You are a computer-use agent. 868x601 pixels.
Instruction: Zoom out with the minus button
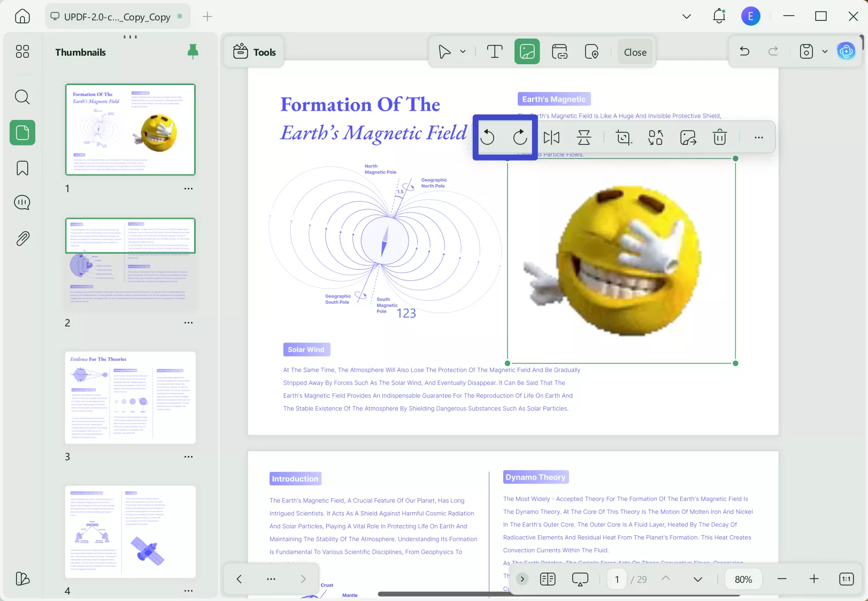point(782,579)
